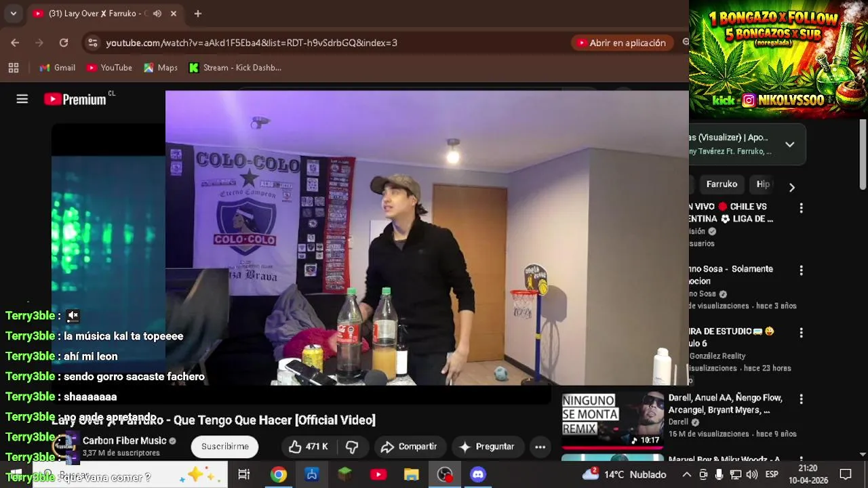Show more filter chips with right arrow
The height and width of the screenshot is (488, 868).
pyautogui.click(x=791, y=187)
